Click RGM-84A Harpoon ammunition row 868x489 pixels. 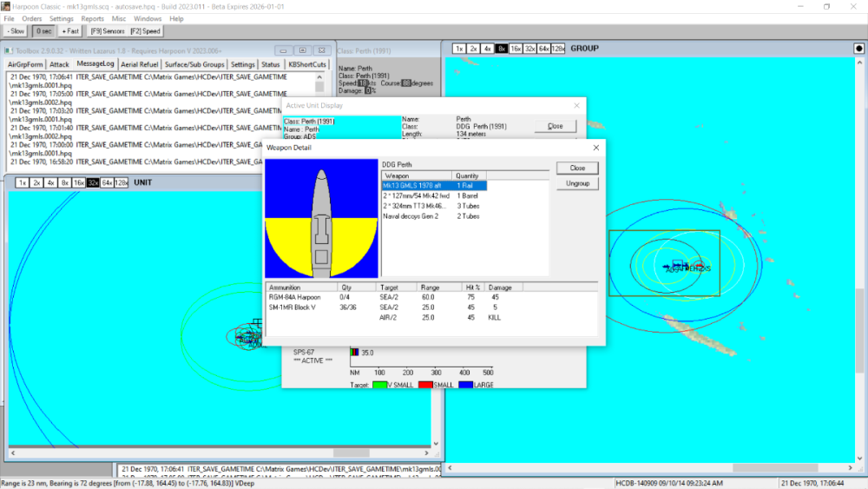431,297
